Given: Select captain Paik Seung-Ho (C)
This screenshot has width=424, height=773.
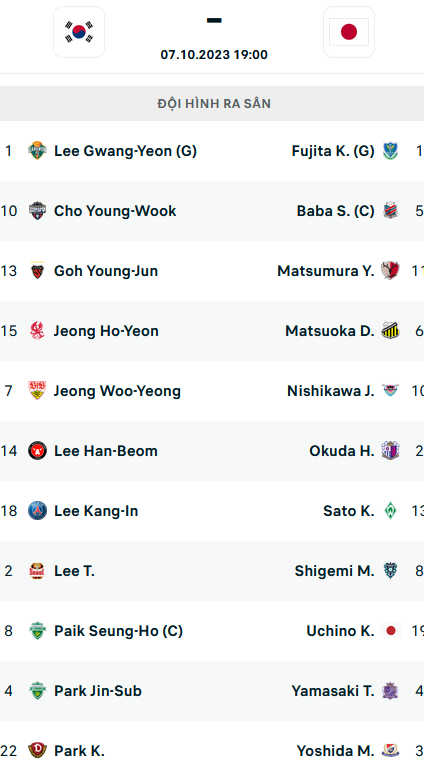Looking at the screenshot, I should [x=118, y=631].
